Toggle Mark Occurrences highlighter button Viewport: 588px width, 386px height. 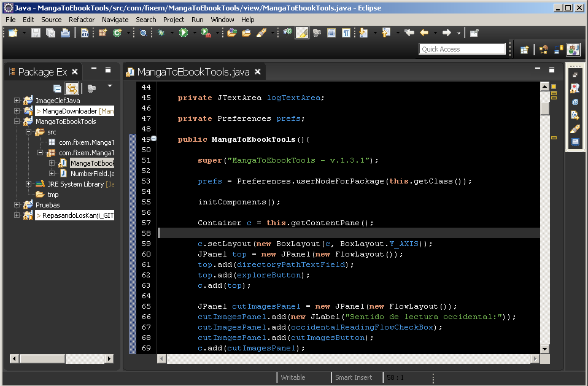302,33
